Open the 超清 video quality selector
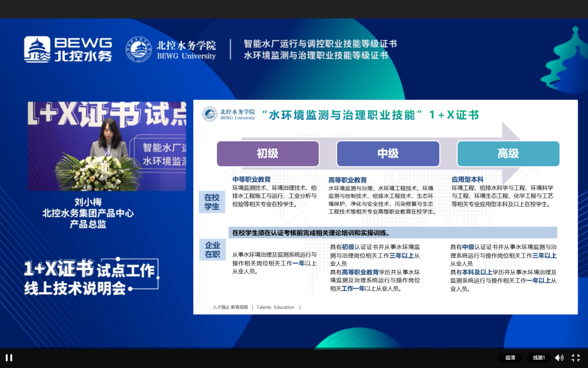The width and height of the screenshot is (588, 368). point(510,358)
